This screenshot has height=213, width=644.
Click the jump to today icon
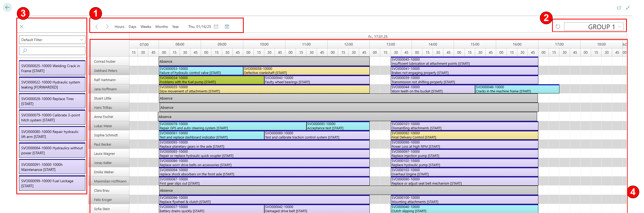pos(227,27)
